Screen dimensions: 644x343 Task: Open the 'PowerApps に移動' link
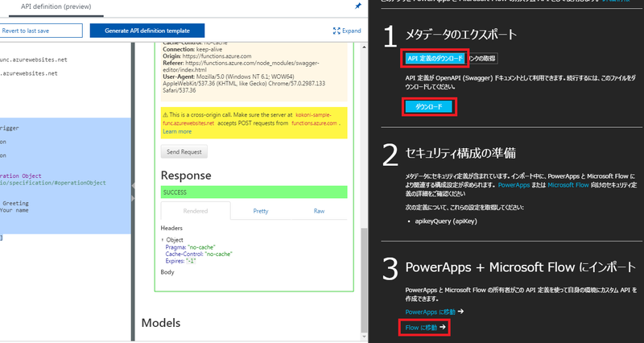tap(430, 312)
